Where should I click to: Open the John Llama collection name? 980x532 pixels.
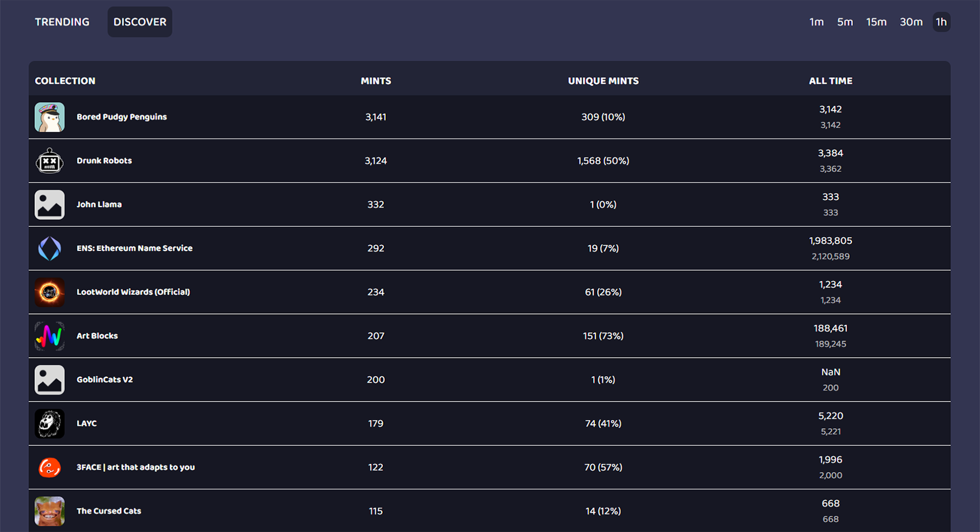coord(99,204)
